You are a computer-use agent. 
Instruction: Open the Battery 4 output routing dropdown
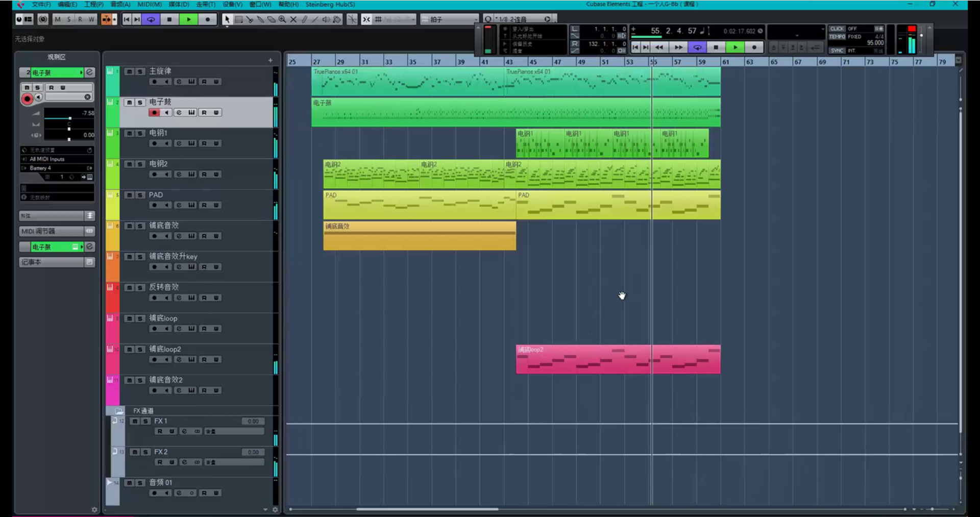(x=57, y=168)
